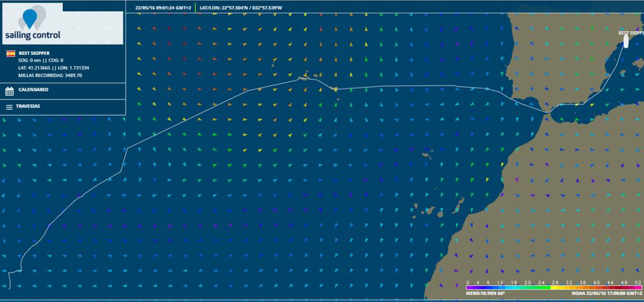Click the sailing control pin logo
Image resolution: width=644 pixels, height=302 pixels.
coord(29,18)
